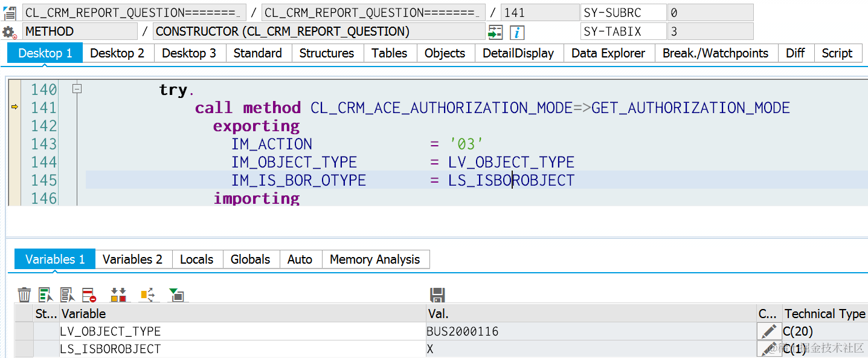
Task: Click the yellow arrow execution marker at line 141
Action: (x=15, y=107)
